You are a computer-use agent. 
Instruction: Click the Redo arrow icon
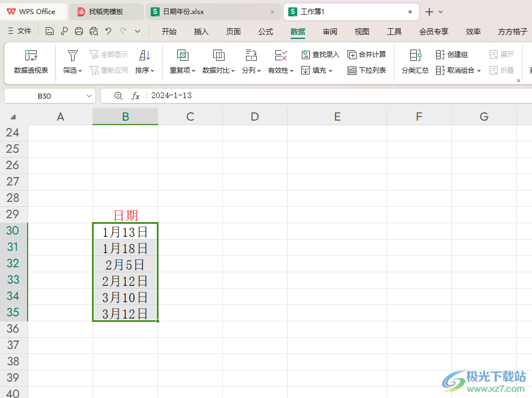click(x=123, y=31)
